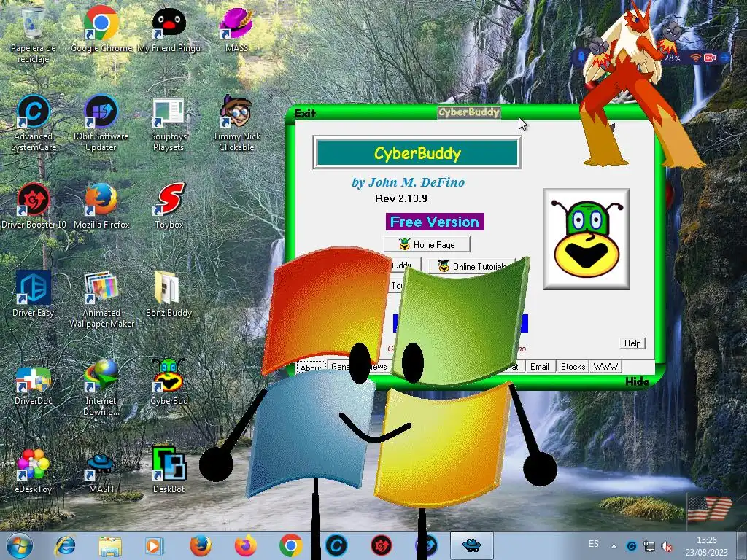Screen dimensions: 747x560
Task: Click the muted volume tray icon
Action: click(667, 546)
